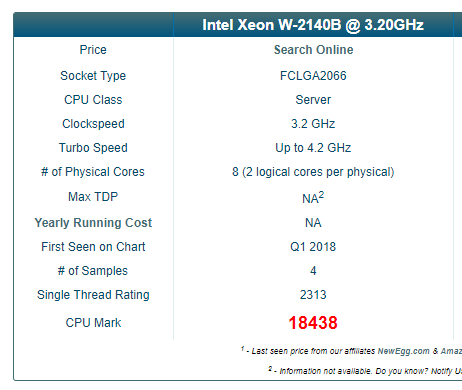462x390 pixels.
Task: Open the Search Online price link
Action: click(313, 50)
